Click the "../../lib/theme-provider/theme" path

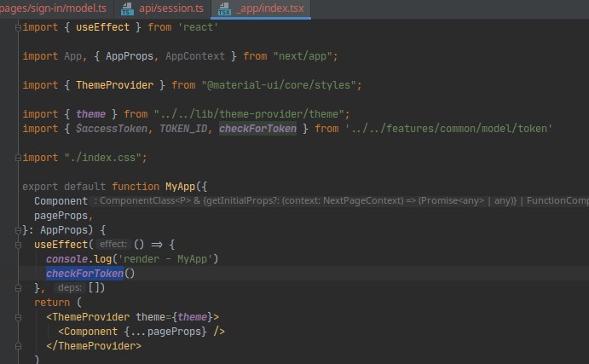pos(249,114)
